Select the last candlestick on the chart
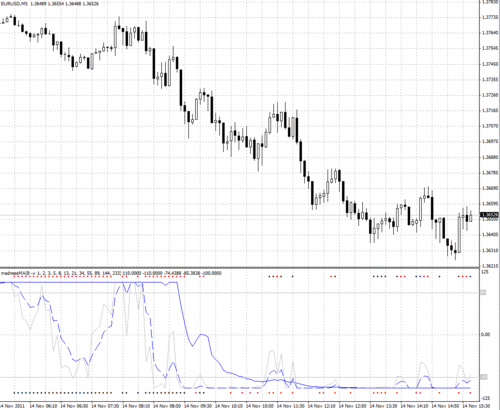500x410 pixels. coord(471,217)
